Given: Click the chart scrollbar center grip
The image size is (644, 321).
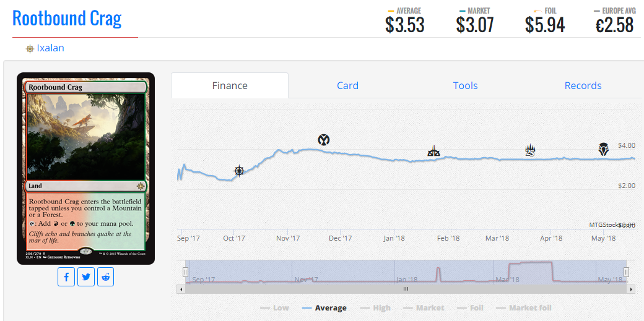Looking at the screenshot, I should click(x=406, y=289).
